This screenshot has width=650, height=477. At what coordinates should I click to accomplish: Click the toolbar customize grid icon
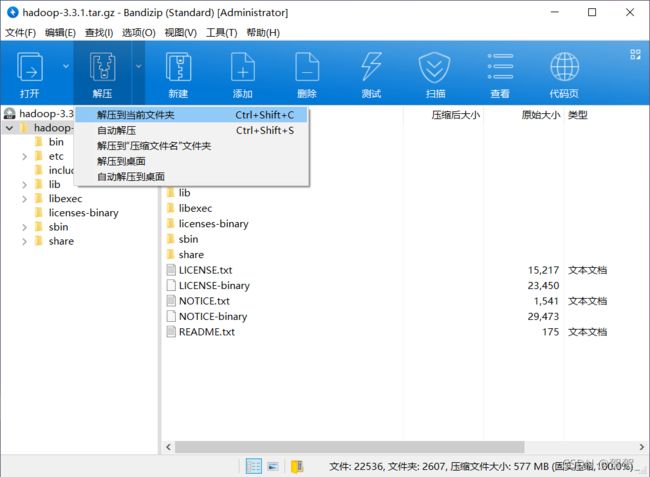(x=635, y=54)
